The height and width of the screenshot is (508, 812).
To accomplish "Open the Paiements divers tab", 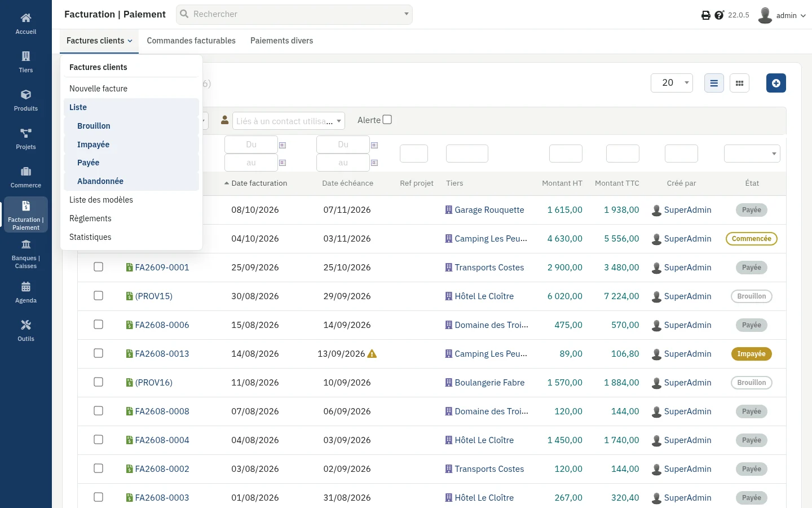I will point(281,41).
